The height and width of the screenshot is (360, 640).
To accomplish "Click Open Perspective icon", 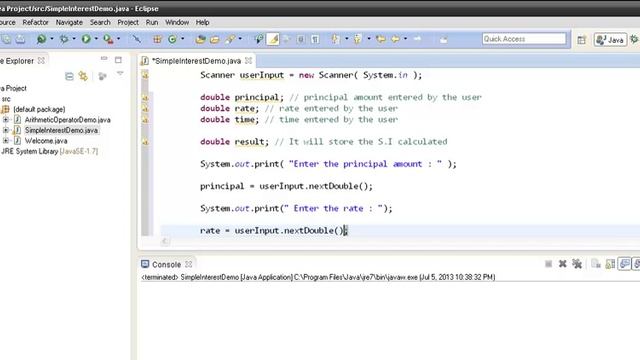I will 582,40.
